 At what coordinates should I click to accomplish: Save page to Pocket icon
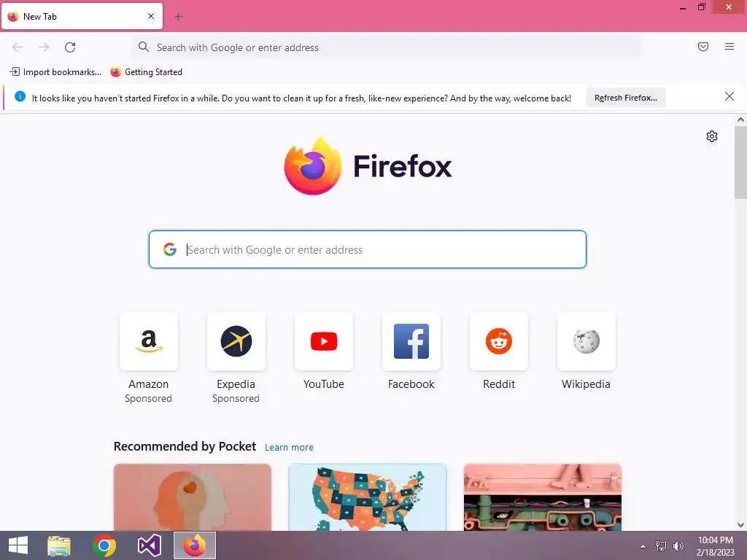tap(703, 47)
